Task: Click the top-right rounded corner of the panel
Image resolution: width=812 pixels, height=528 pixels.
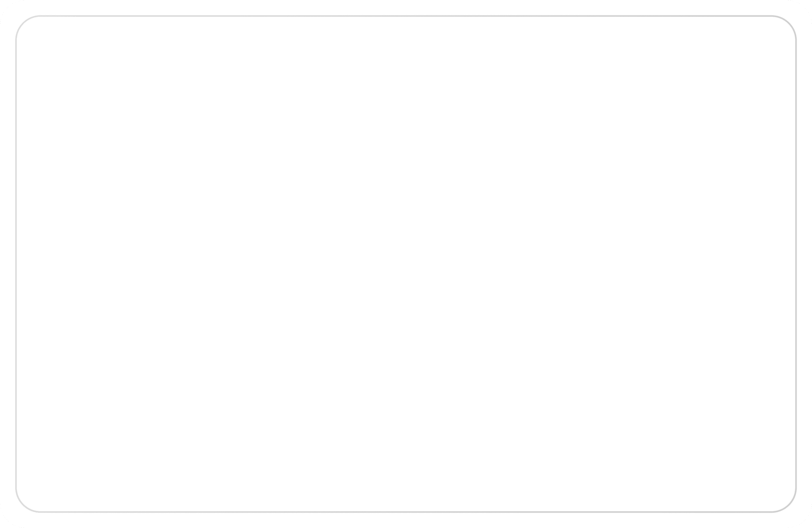Action: pos(789,23)
